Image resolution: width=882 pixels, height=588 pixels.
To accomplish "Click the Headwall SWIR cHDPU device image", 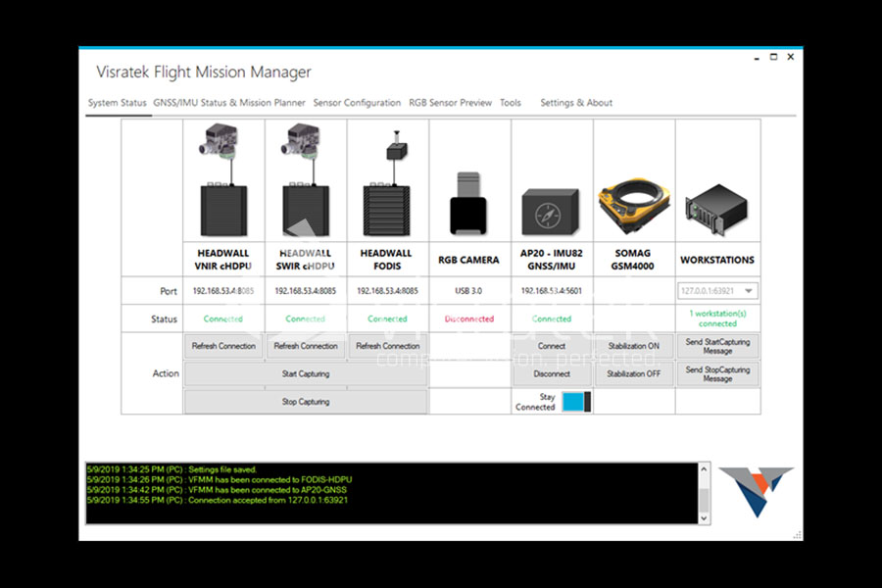I will pyautogui.click(x=306, y=180).
